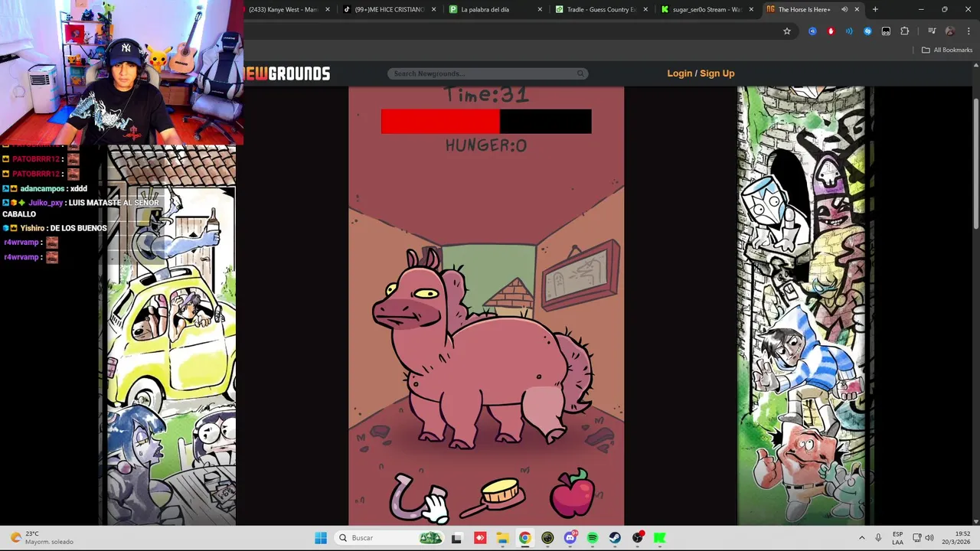The height and width of the screenshot is (551, 980).
Task: Close the La palabra del día tab
Action: (540, 9)
